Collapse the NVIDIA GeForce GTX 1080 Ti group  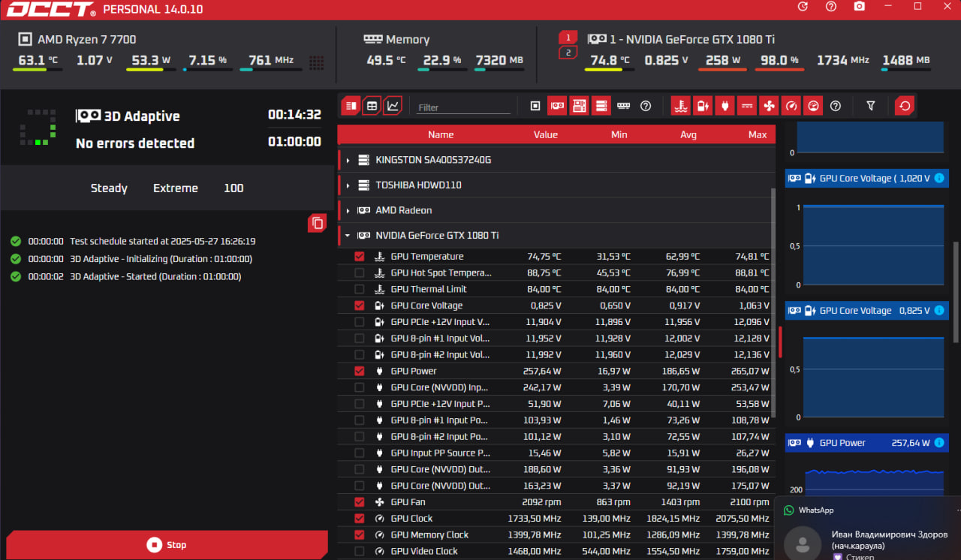click(348, 236)
